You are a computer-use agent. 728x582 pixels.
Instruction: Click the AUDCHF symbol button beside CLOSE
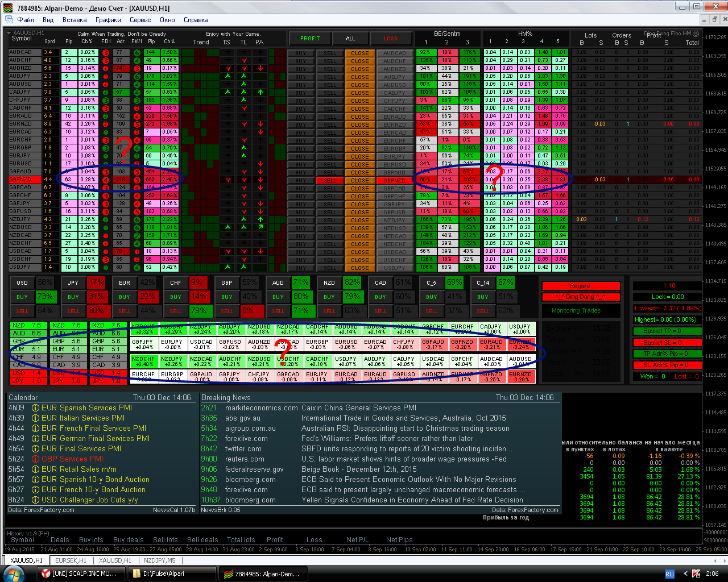[395, 61]
